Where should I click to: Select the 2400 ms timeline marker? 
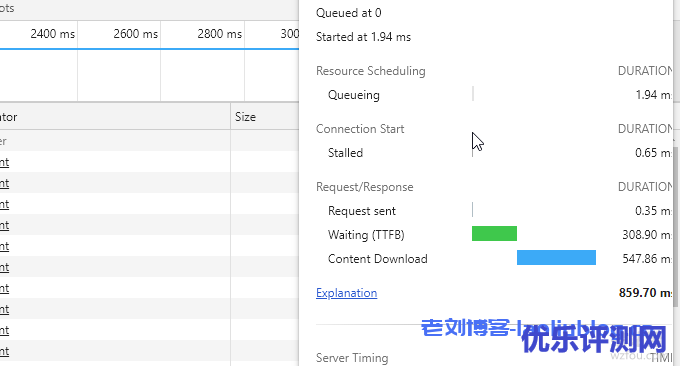coord(52,34)
